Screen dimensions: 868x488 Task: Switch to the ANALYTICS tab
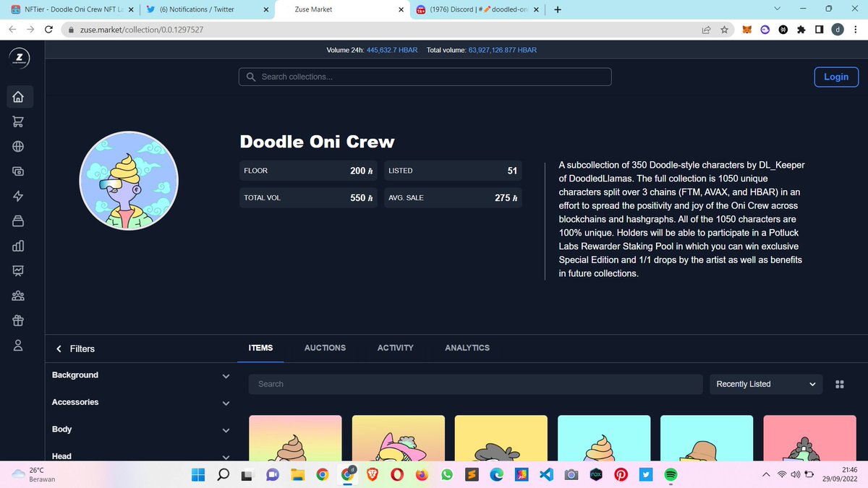click(467, 348)
